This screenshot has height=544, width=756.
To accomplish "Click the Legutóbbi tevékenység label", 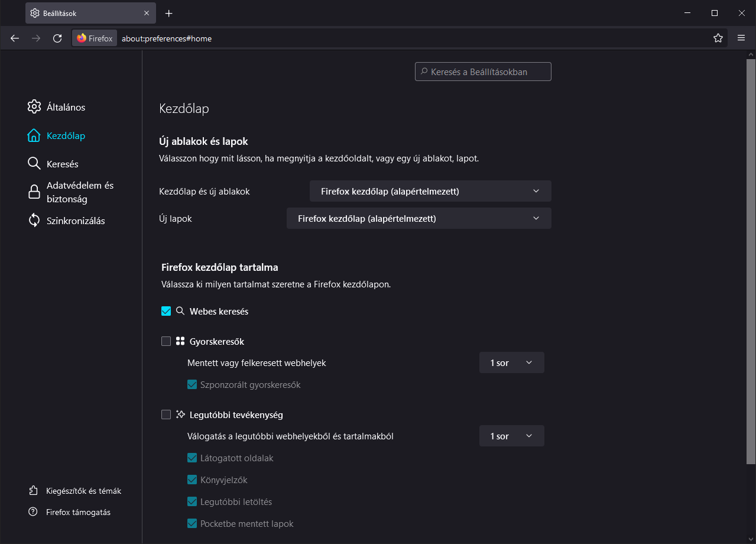I will [236, 415].
